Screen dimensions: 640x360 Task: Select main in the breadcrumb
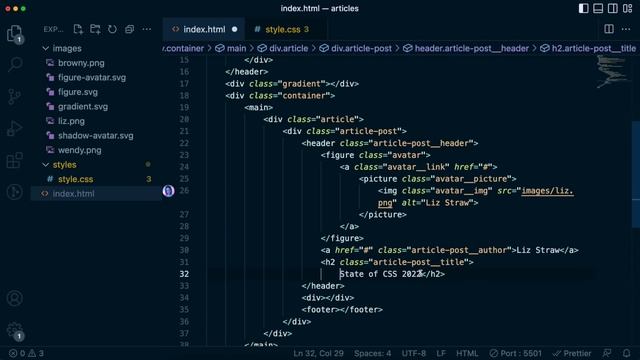click(x=231, y=48)
